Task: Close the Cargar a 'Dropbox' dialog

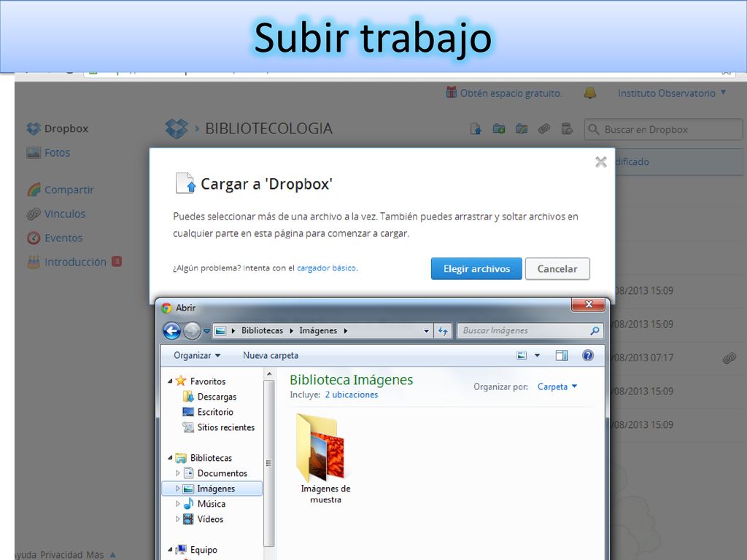Action: (601, 162)
